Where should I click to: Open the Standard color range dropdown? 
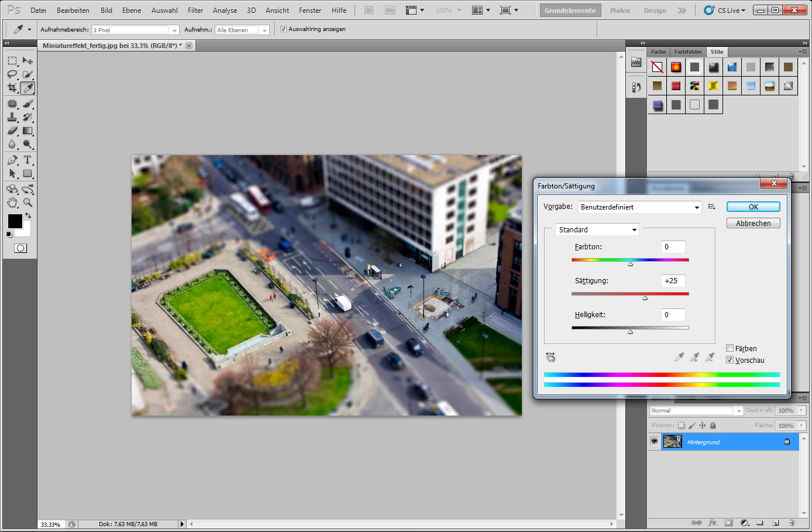pos(597,230)
